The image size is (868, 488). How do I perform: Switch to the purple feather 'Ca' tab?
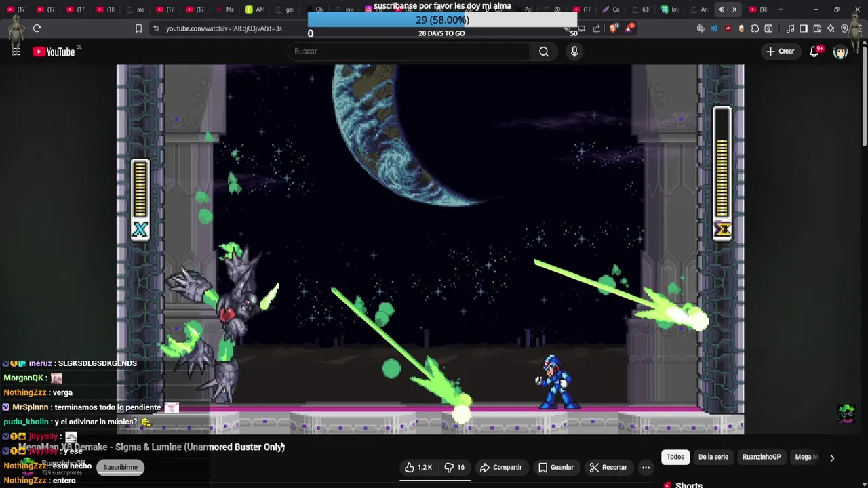coord(611,9)
